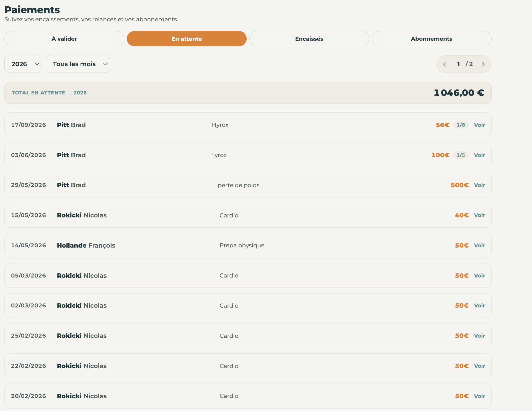Switch to the 'Abonnements' tab
The image size is (532, 411).
pyautogui.click(x=432, y=39)
